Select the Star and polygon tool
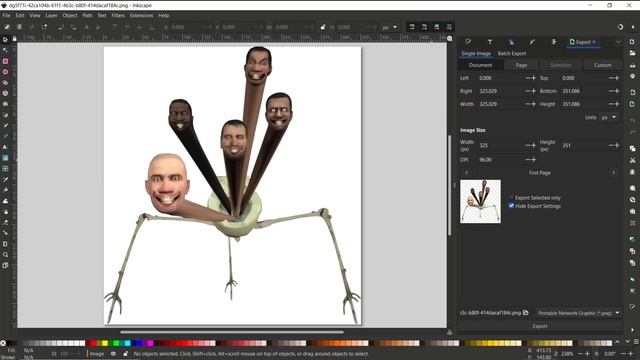 click(x=5, y=82)
